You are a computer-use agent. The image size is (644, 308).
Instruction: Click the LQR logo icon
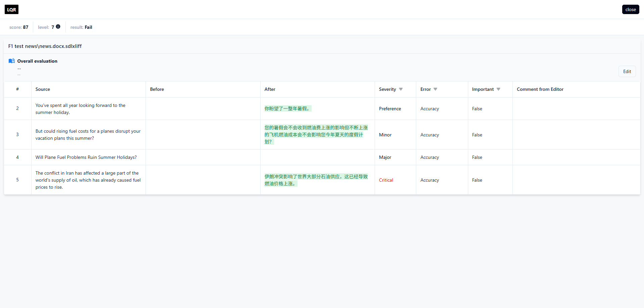[x=11, y=9]
